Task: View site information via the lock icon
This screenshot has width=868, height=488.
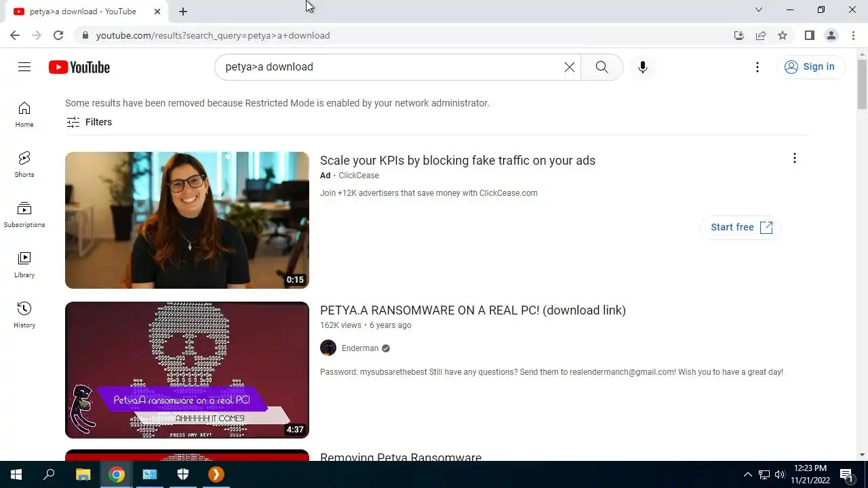Action: [x=85, y=35]
